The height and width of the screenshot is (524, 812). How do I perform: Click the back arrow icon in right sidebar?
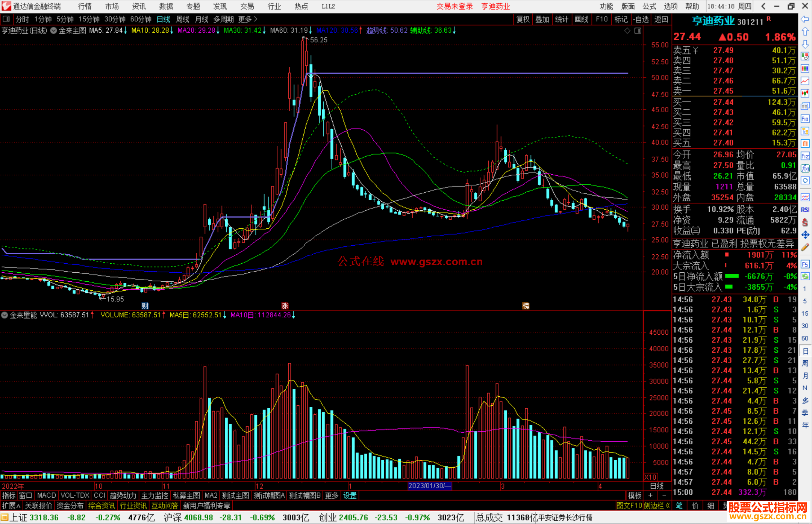805,19
